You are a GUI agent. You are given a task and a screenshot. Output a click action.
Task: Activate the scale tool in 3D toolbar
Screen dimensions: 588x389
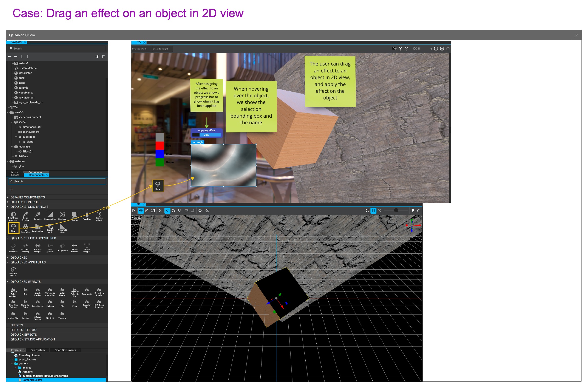pos(153,210)
